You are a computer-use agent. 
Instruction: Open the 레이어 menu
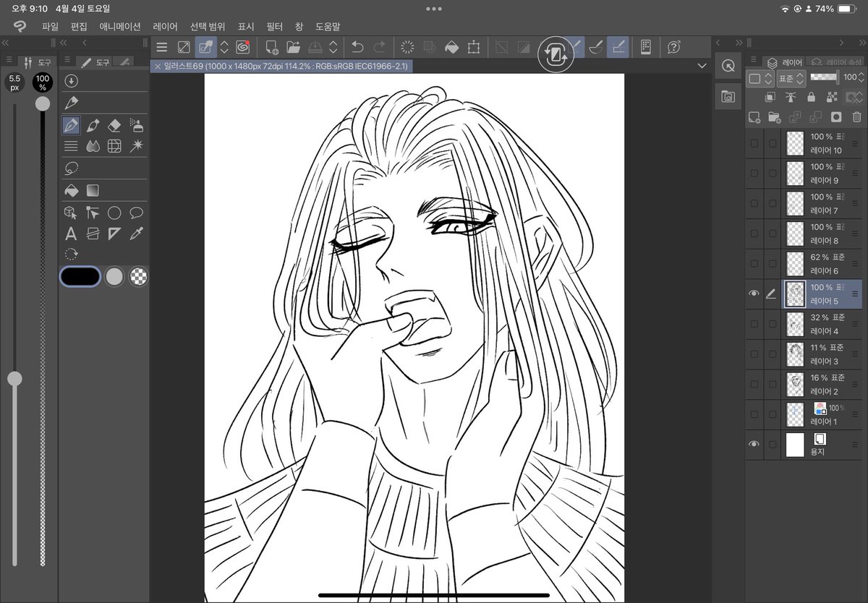pyautogui.click(x=165, y=26)
